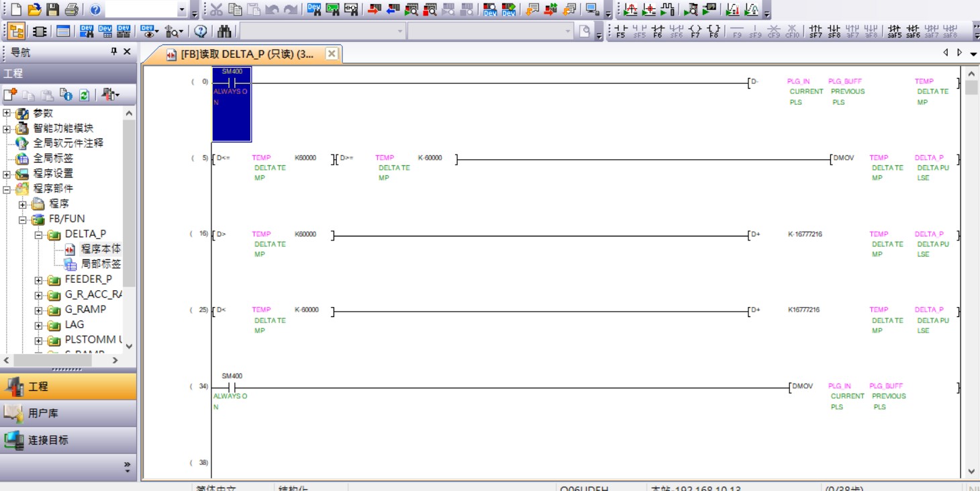Click the Print icon in toolbar

click(71, 9)
